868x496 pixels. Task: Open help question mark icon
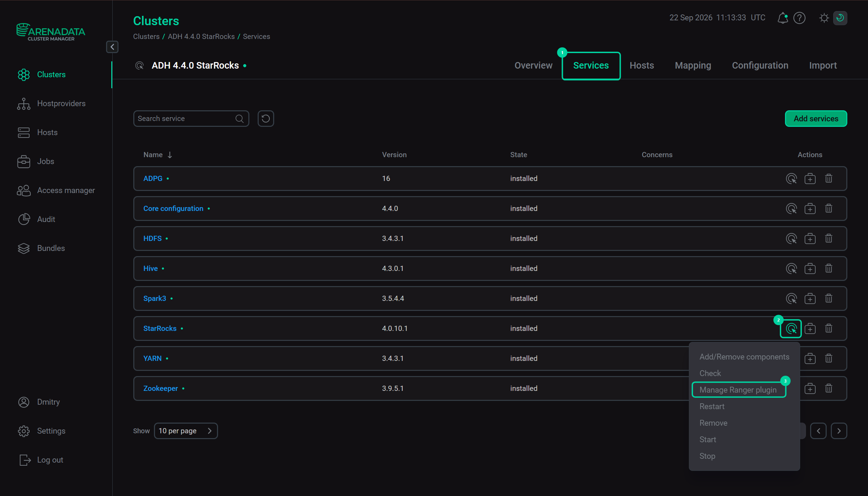pos(799,18)
